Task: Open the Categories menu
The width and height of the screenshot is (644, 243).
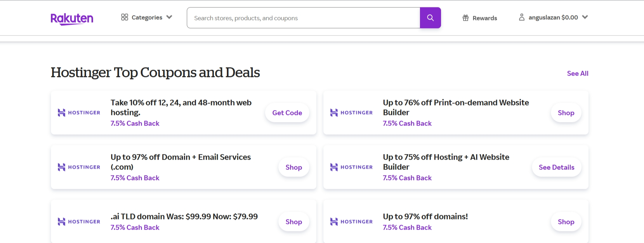Action: 147,17
